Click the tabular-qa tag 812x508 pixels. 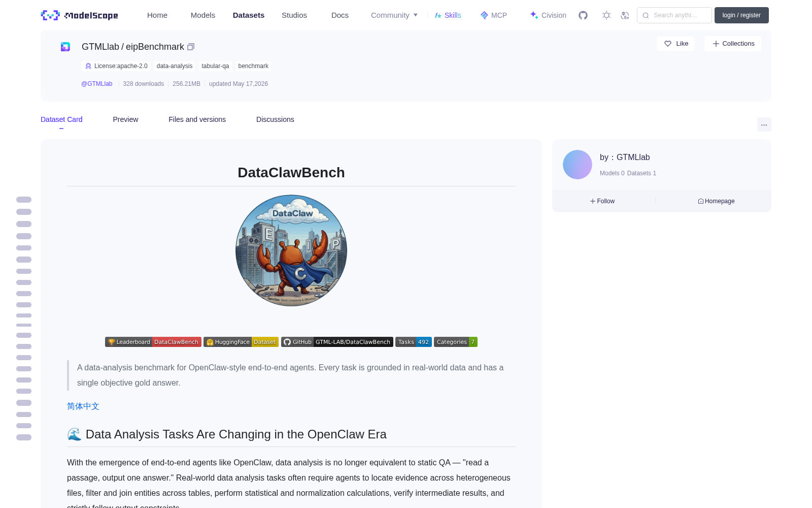coord(215,66)
